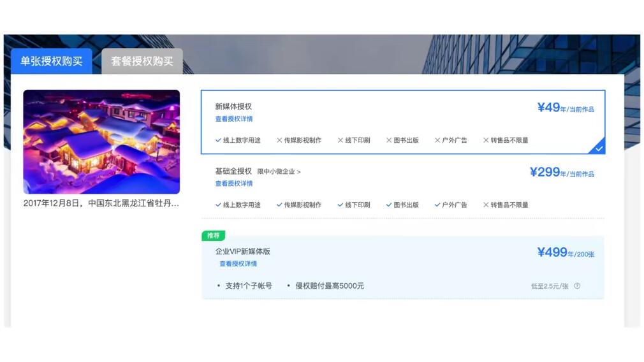Click the blue selected checkmark corner badge

click(x=599, y=148)
